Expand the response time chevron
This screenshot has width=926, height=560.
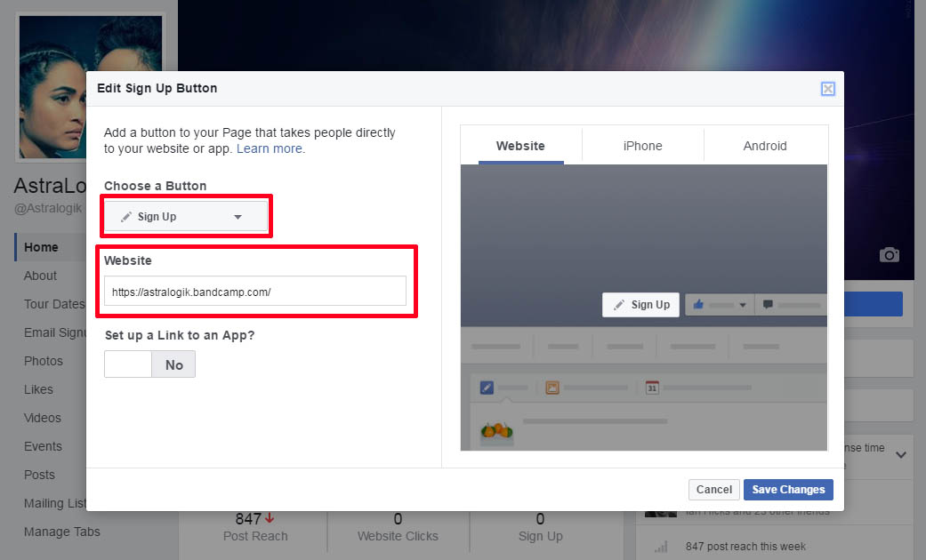(x=901, y=455)
